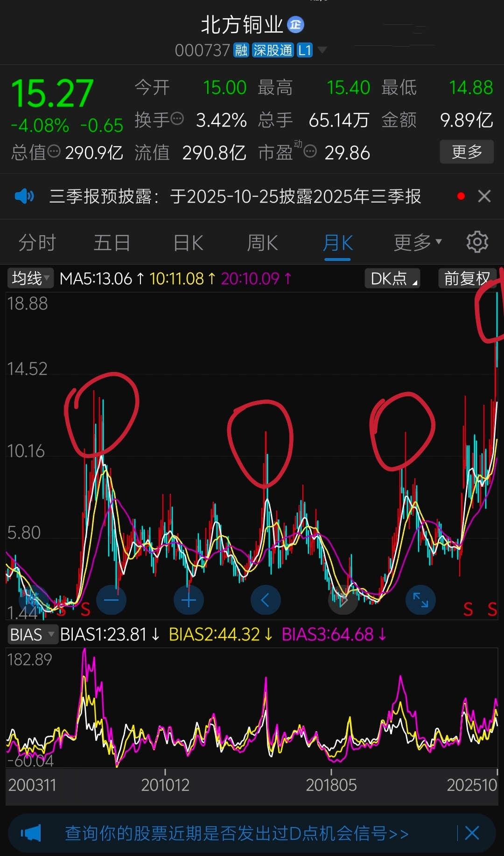Tap the blue enterprise badge beside 北方铜业
This screenshot has height=856, width=504.
click(x=295, y=25)
